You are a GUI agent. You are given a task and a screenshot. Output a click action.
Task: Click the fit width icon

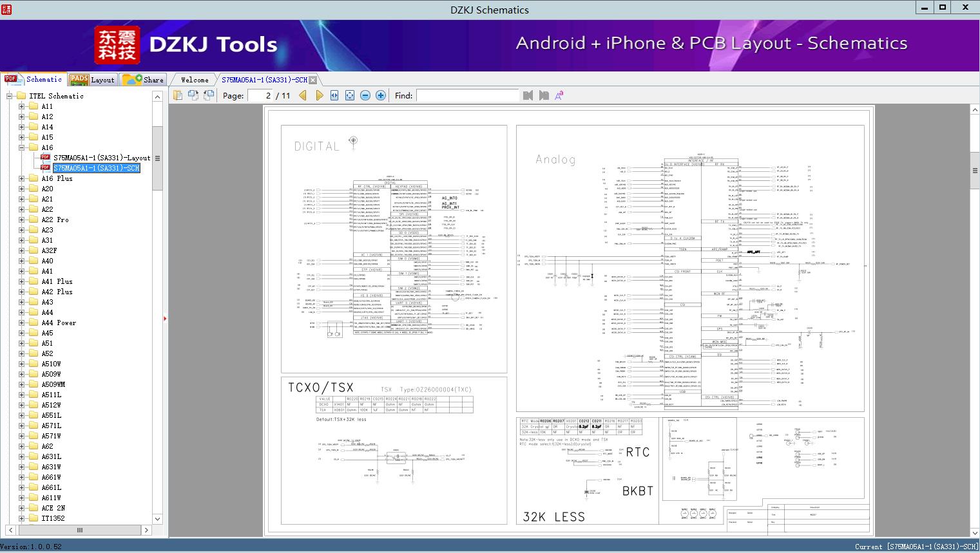tap(334, 95)
